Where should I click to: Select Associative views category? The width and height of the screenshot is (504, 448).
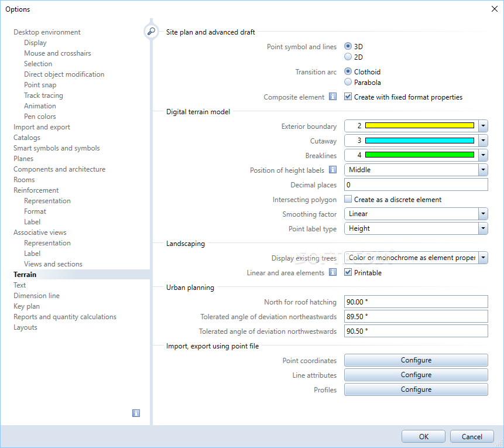click(40, 232)
